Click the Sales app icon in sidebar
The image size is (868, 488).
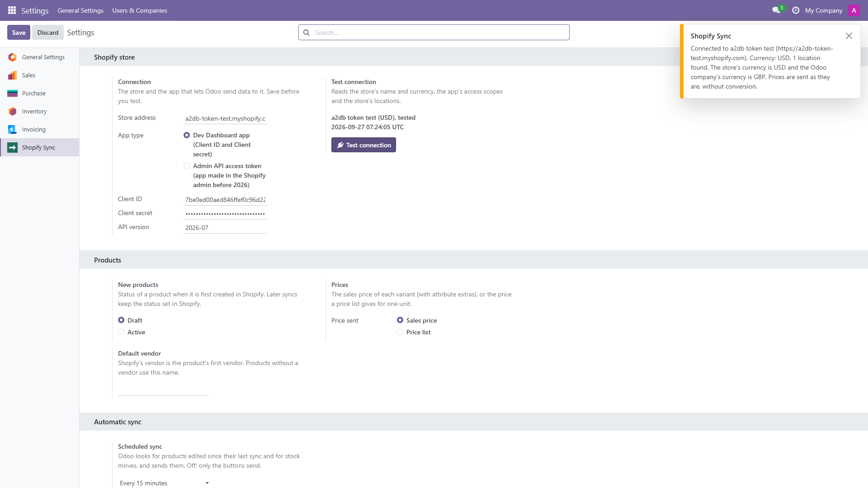coord(13,75)
